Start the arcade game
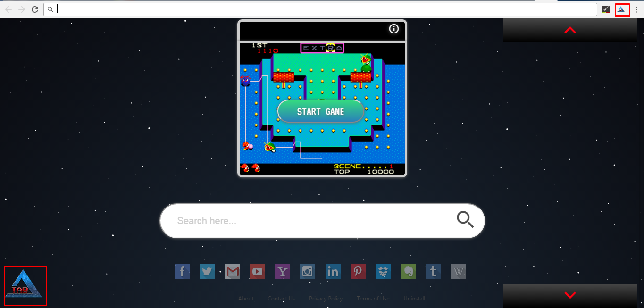Screen dimensions: 644x308 pyautogui.click(x=321, y=111)
